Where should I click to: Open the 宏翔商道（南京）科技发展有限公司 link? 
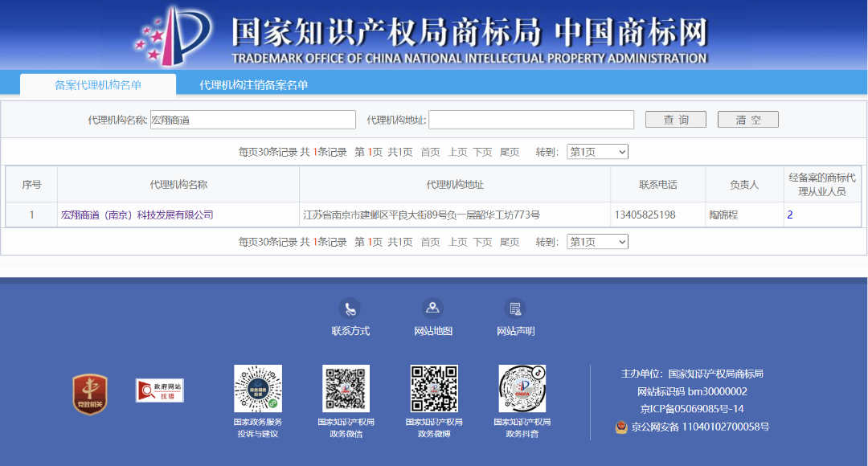pos(137,215)
